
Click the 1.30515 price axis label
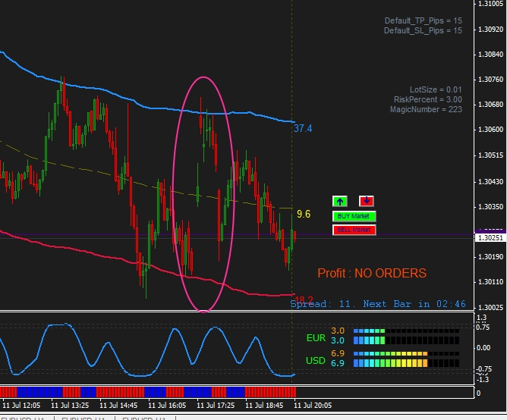(x=490, y=155)
